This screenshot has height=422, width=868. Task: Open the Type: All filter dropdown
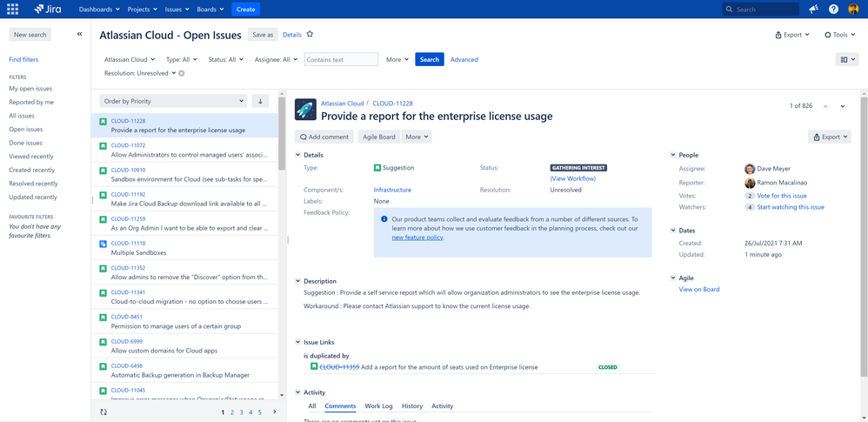coord(182,59)
